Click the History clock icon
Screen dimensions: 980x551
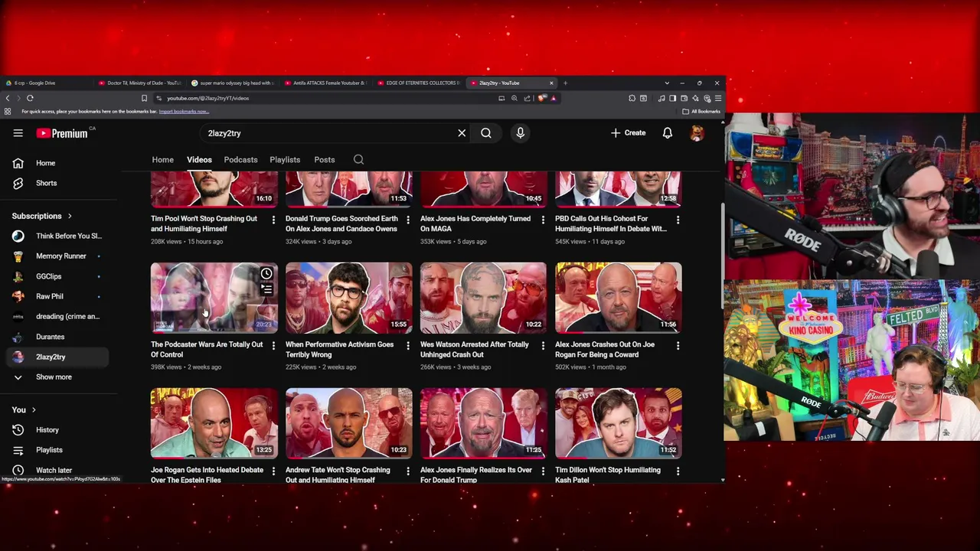[18, 430]
